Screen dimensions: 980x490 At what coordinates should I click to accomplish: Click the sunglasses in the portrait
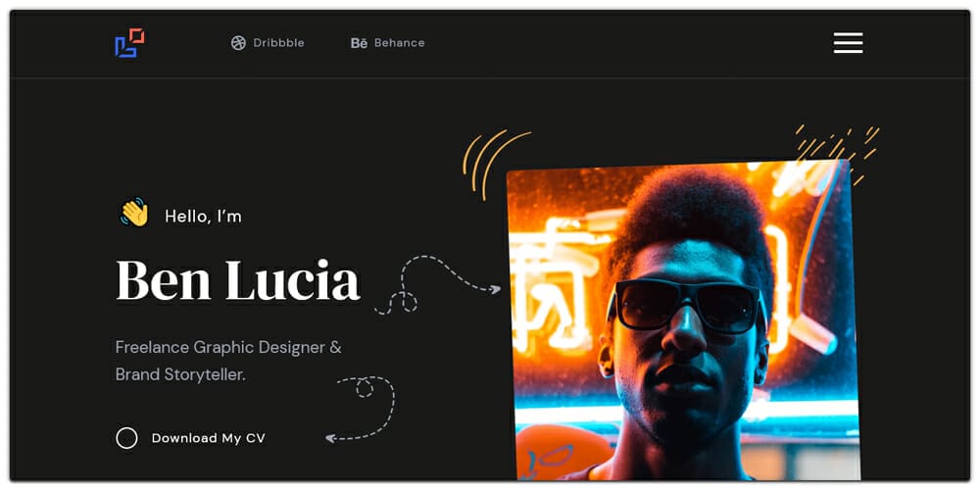(688, 306)
